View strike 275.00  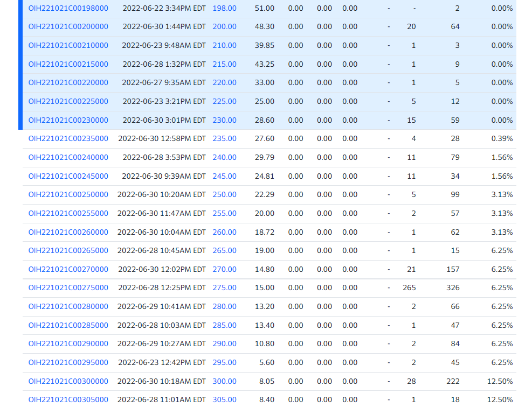click(225, 287)
